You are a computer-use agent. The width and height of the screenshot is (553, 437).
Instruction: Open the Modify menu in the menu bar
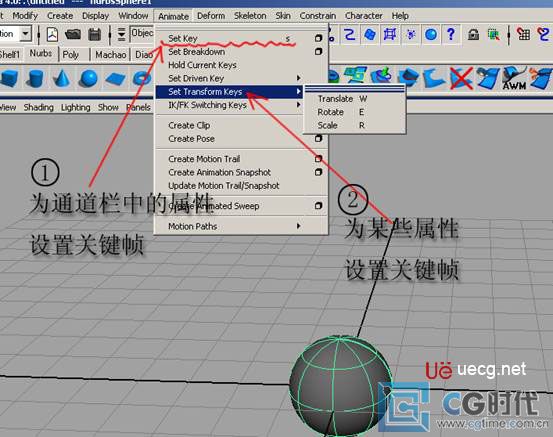coord(25,16)
